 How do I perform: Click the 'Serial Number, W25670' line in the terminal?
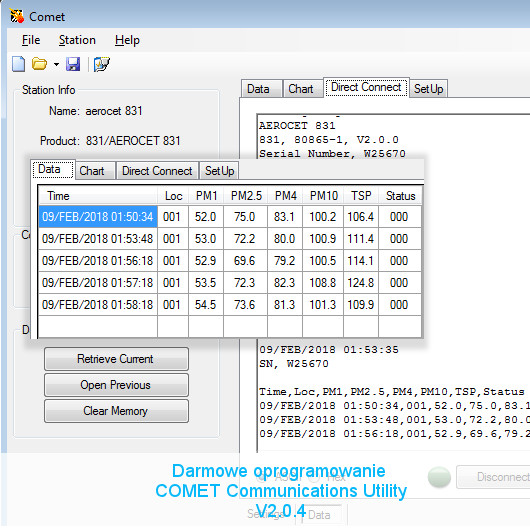pos(332,154)
